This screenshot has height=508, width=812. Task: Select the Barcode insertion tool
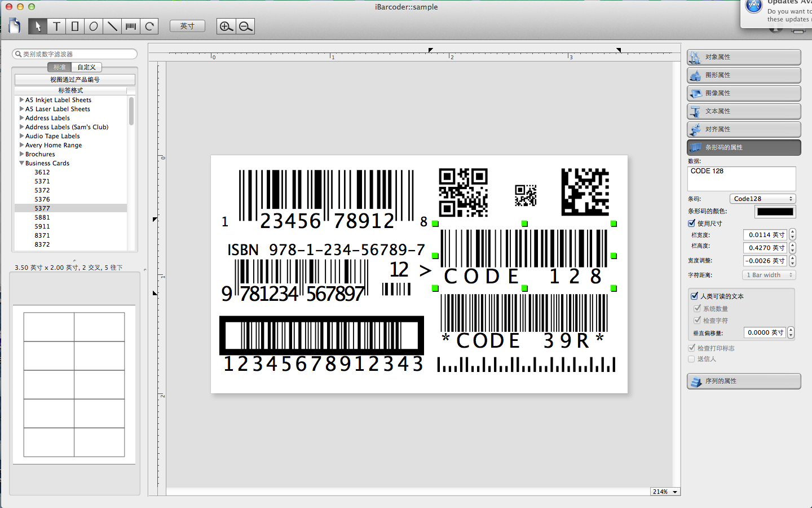point(131,27)
